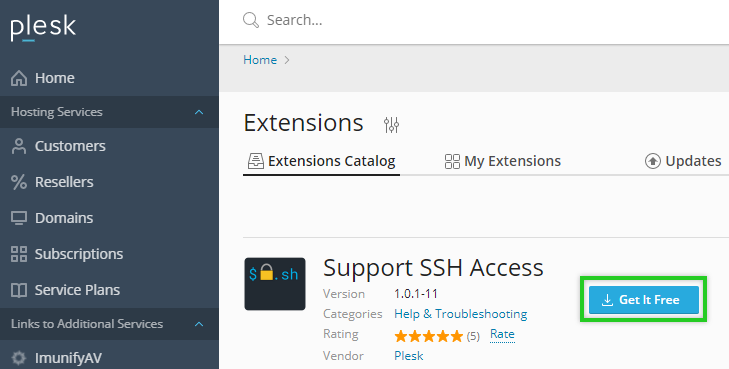Click the My Extensions grid icon
This screenshot has height=369, width=729.
click(452, 161)
